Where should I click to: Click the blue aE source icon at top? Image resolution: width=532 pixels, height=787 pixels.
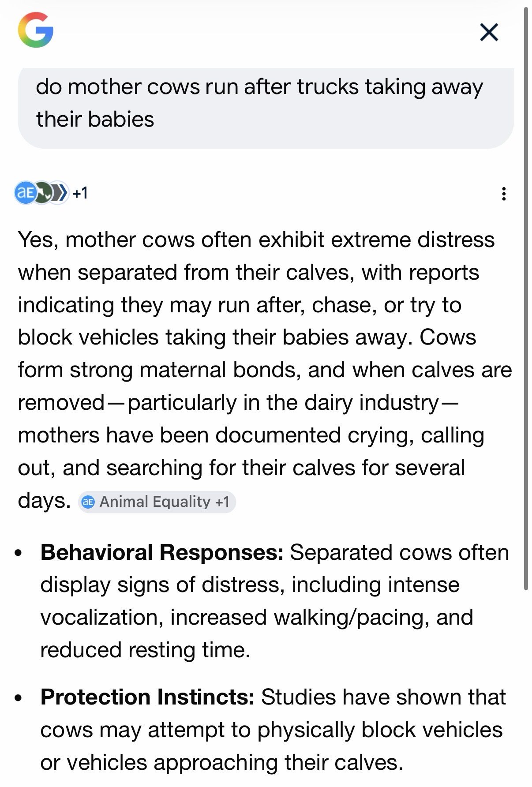point(25,193)
